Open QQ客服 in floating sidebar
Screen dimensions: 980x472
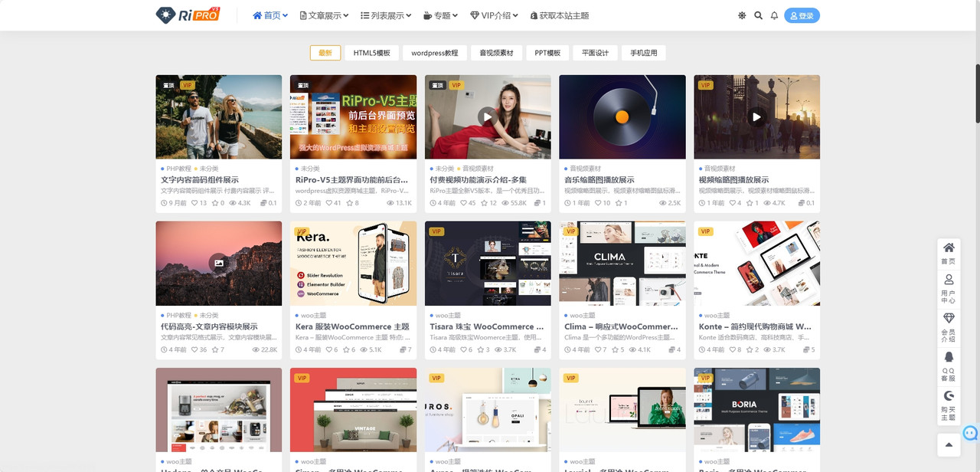pyautogui.click(x=949, y=366)
